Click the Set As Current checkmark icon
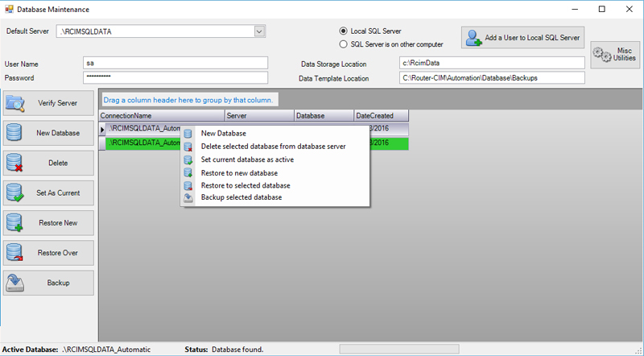 click(x=16, y=193)
